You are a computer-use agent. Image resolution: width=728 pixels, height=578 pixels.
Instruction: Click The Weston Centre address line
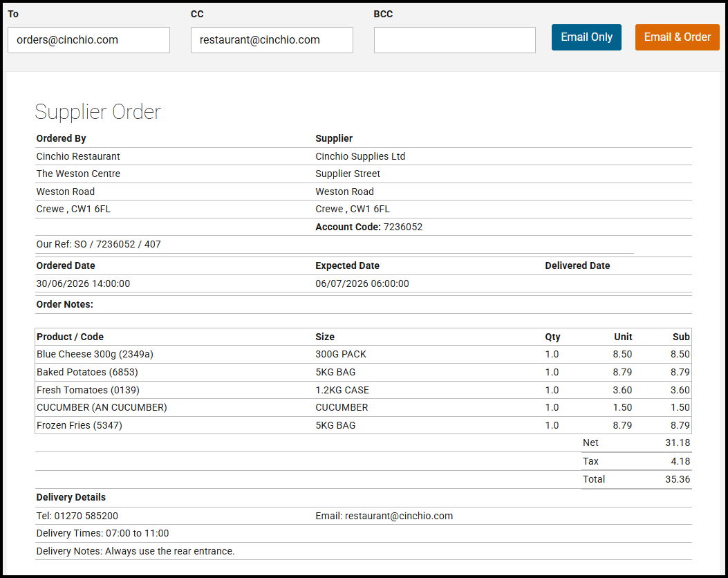click(x=78, y=174)
